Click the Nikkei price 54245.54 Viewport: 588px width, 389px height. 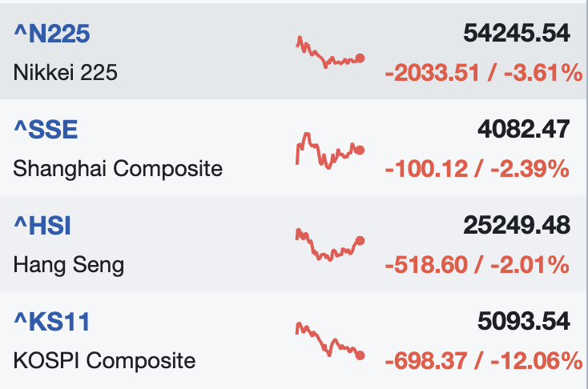tap(516, 34)
